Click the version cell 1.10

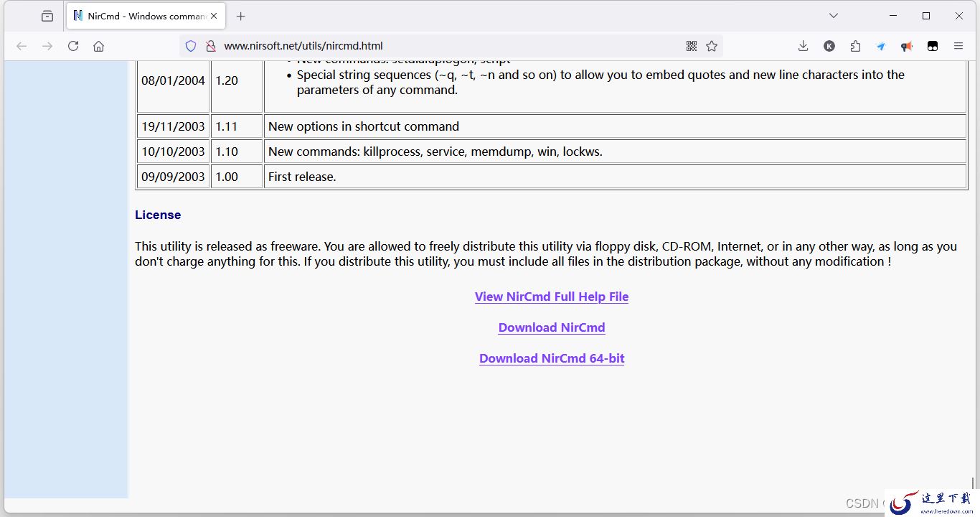click(237, 152)
